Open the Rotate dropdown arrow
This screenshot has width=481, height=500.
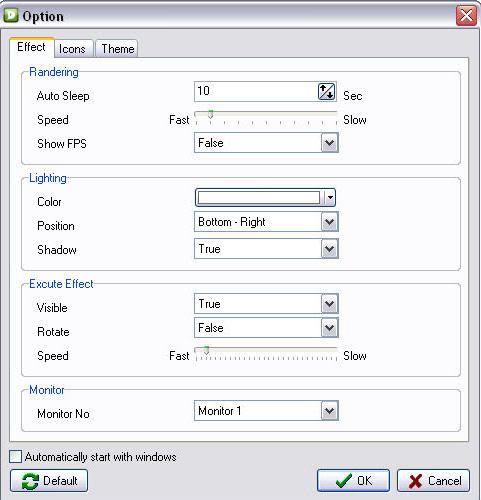pos(329,328)
